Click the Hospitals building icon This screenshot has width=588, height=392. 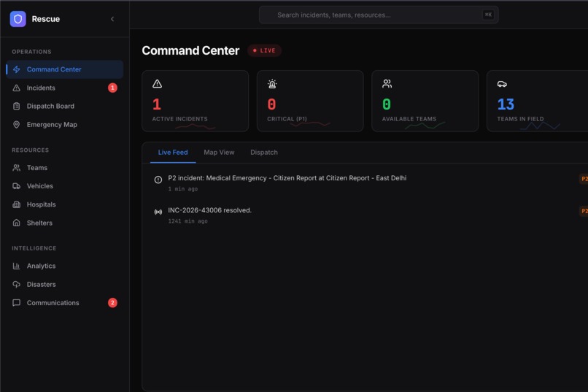pyautogui.click(x=17, y=204)
